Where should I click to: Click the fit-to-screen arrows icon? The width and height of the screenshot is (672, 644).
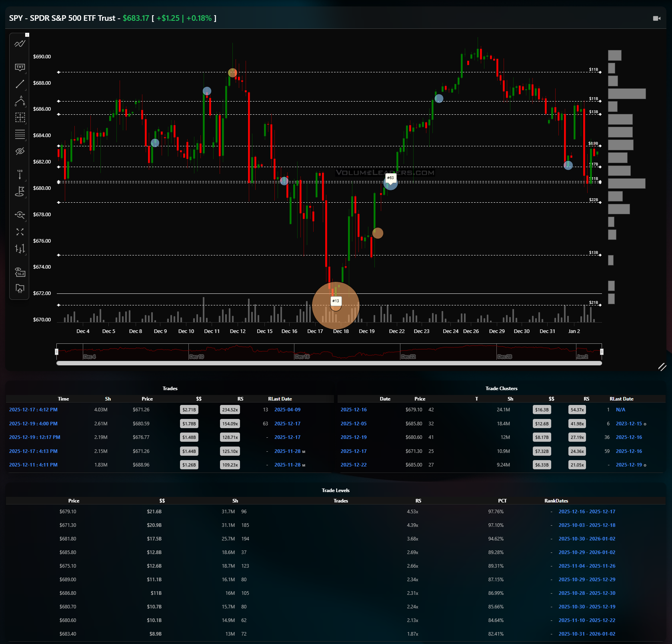point(20,232)
